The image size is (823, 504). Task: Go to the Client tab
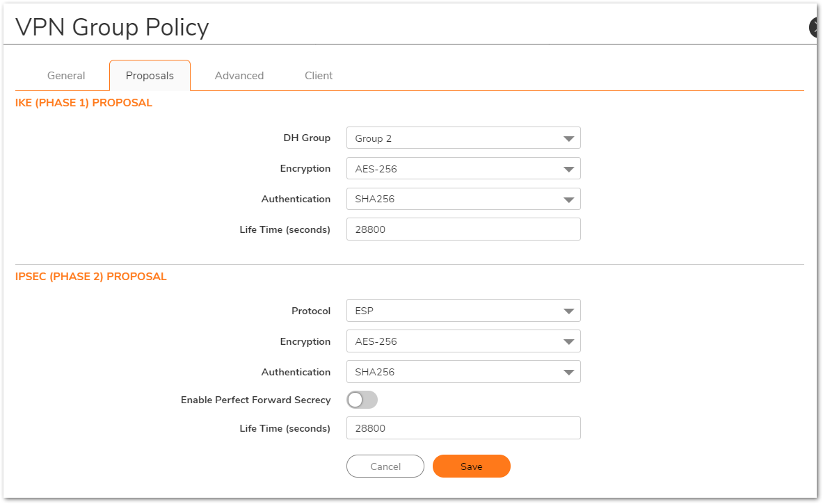tap(319, 76)
